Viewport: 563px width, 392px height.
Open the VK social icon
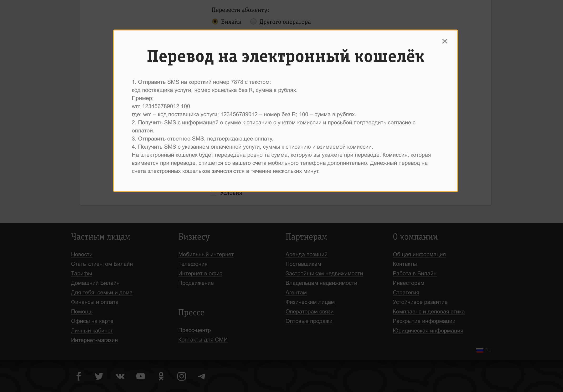tap(120, 377)
